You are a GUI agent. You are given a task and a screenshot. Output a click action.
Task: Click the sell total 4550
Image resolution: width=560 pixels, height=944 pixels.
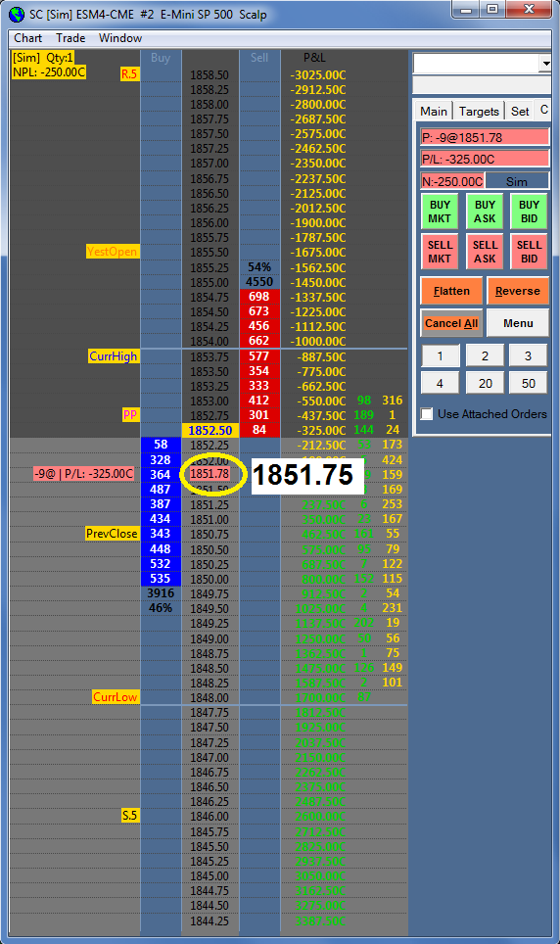coord(259,282)
